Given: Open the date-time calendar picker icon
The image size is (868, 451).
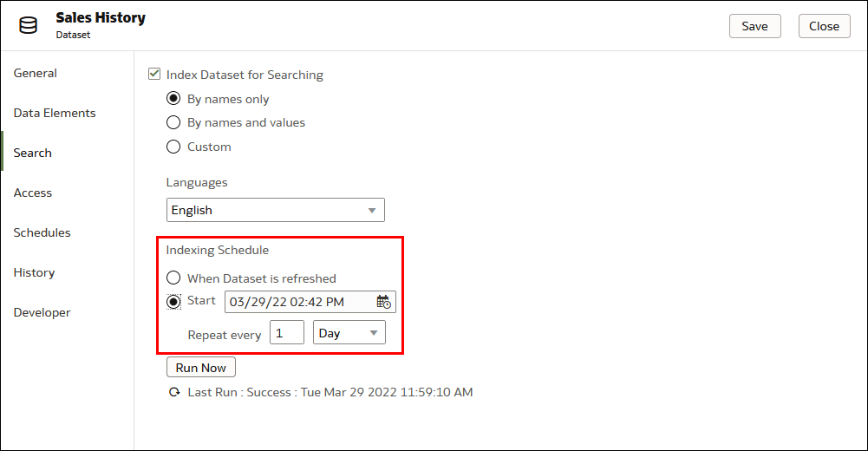Looking at the screenshot, I should coord(383,302).
